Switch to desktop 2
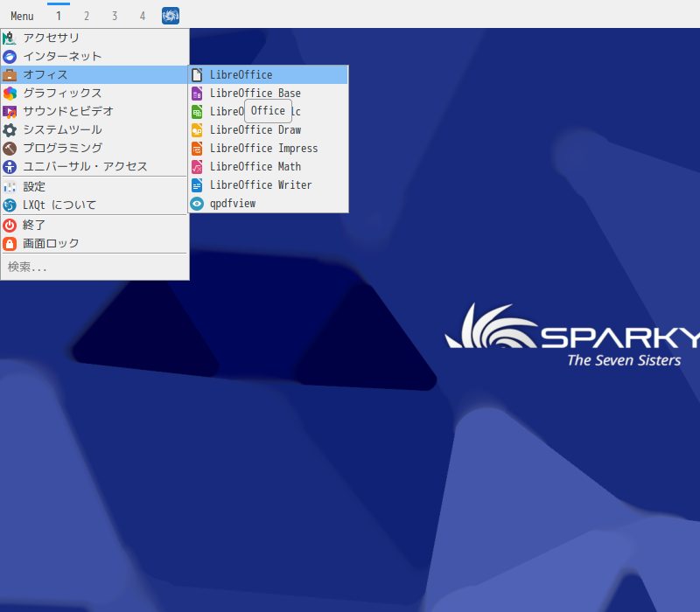 (87, 16)
